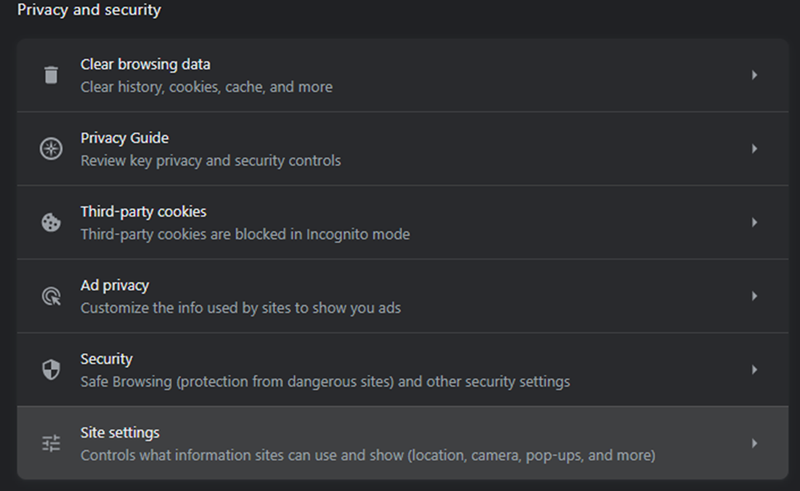Click the Site settings description about location, camera, pop-ups
The image size is (800, 491).
368,455
